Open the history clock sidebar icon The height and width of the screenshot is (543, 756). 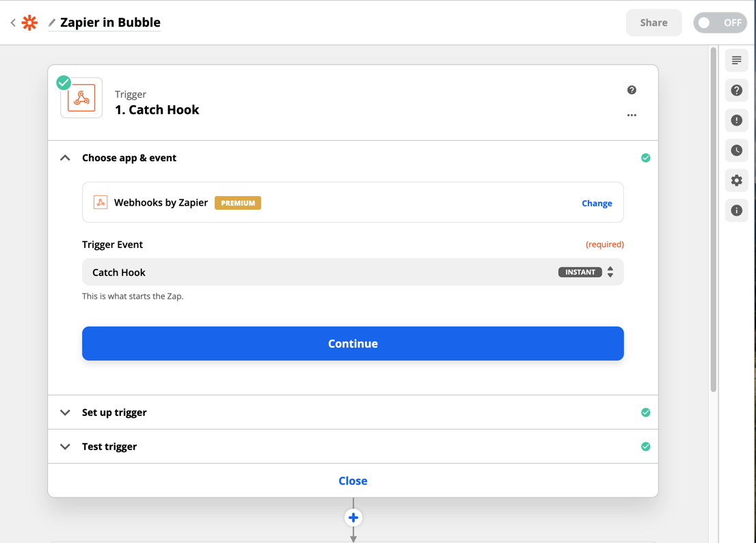736,150
